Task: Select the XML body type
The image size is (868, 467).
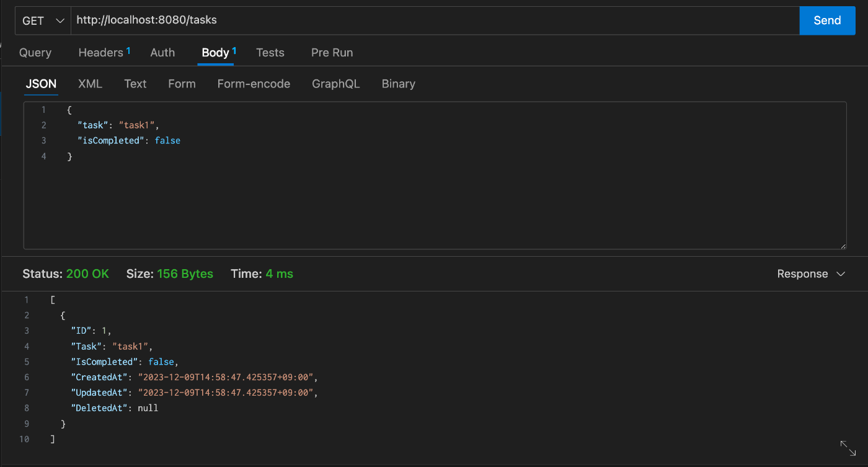Action: point(90,84)
